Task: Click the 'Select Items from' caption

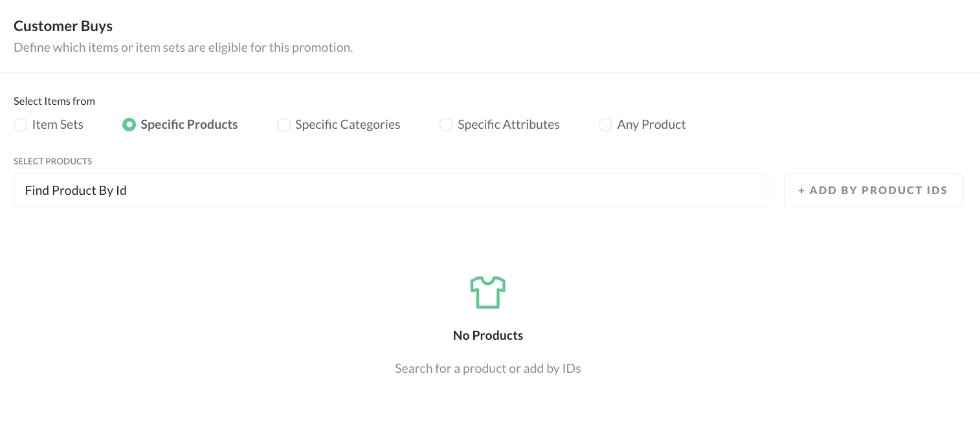Action: click(54, 101)
